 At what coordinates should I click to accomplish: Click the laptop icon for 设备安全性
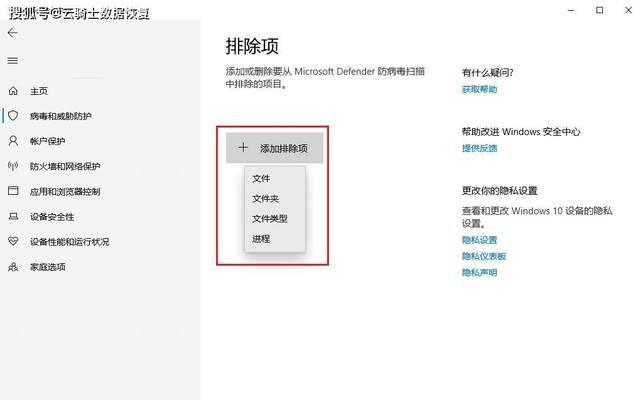13,216
